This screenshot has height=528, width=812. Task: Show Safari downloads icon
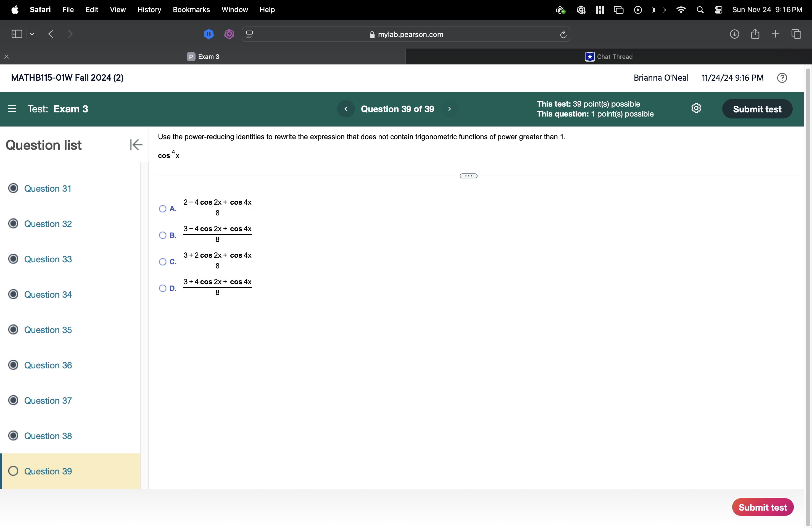pyautogui.click(x=734, y=34)
